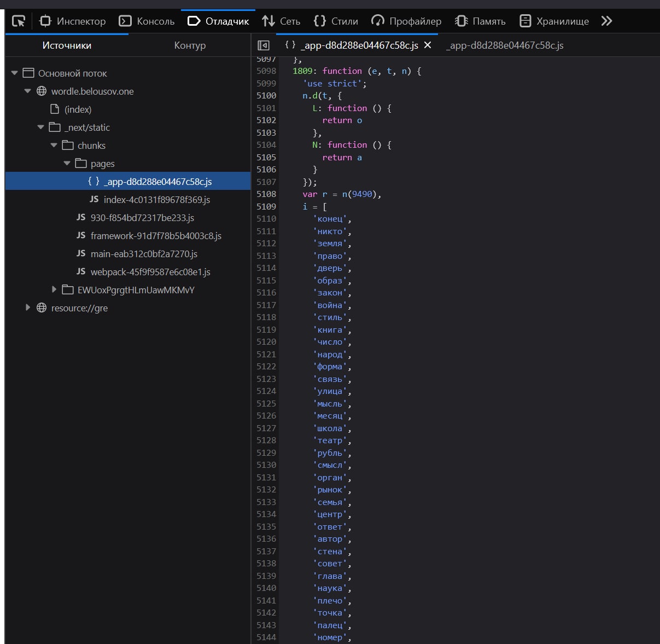The image size is (660, 644).
Task: Show more tools via double chevron
Action: (x=606, y=21)
